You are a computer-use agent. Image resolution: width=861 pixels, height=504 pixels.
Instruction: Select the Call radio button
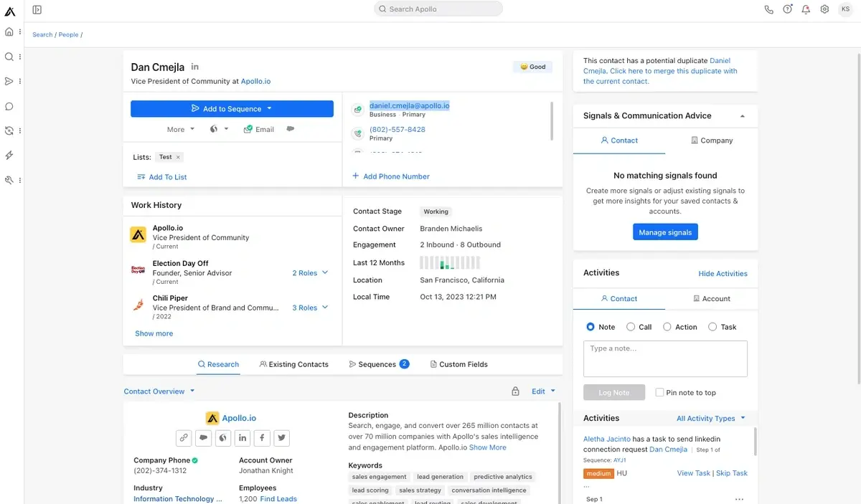click(x=631, y=327)
